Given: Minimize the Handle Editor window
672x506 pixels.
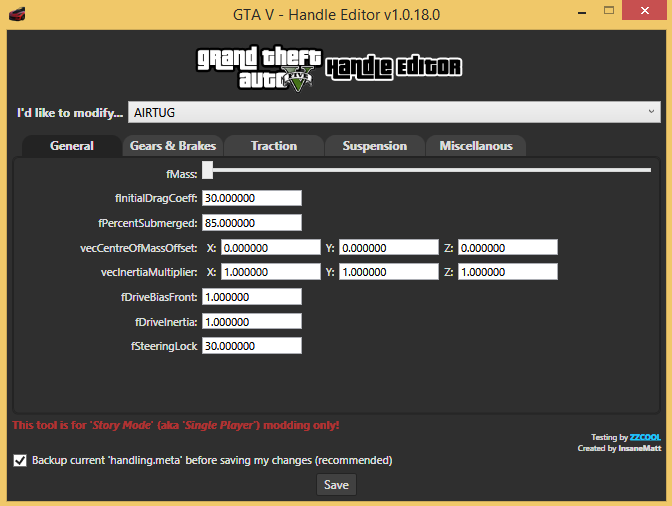Looking at the screenshot, I should (x=582, y=11).
